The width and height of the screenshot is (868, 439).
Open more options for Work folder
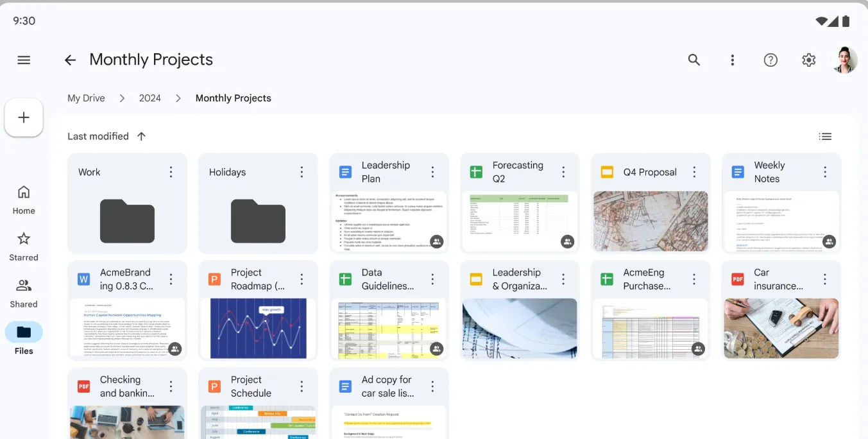[x=171, y=172]
